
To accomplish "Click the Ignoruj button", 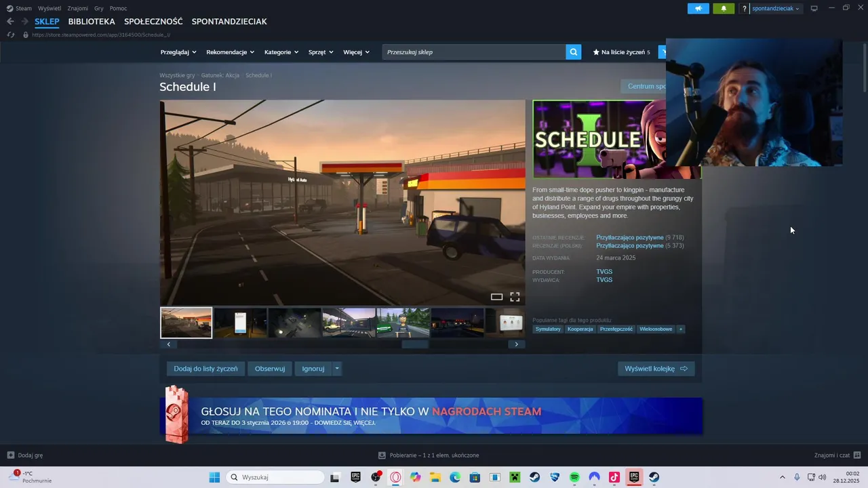I will (x=313, y=369).
